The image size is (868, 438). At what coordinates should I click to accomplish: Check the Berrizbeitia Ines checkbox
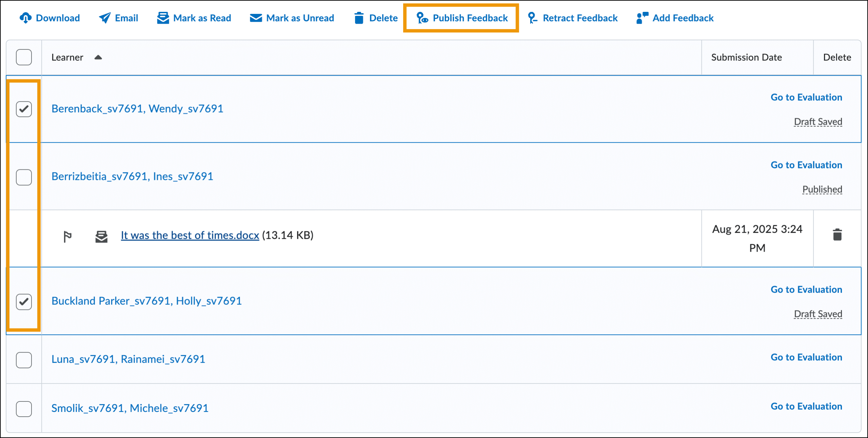point(24,177)
